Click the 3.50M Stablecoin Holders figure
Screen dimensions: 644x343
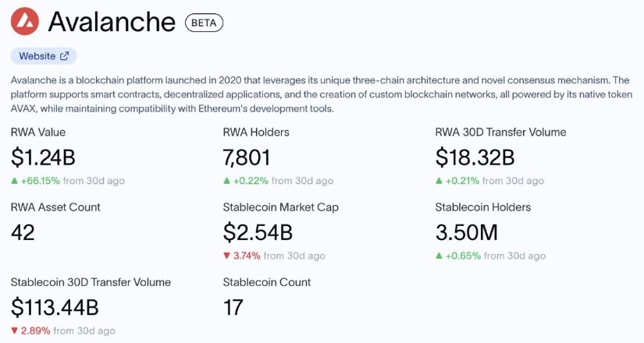click(467, 232)
